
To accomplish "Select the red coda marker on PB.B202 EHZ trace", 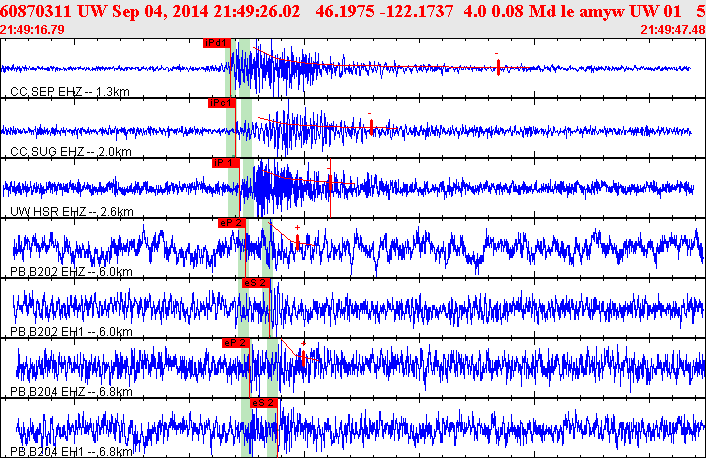I will (x=297, y=241).
